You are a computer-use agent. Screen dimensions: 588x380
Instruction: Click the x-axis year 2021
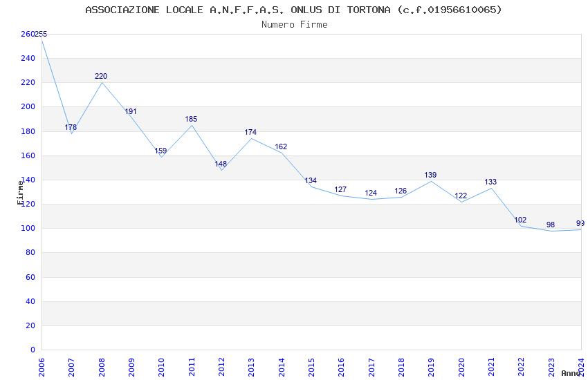pos(491,368)
